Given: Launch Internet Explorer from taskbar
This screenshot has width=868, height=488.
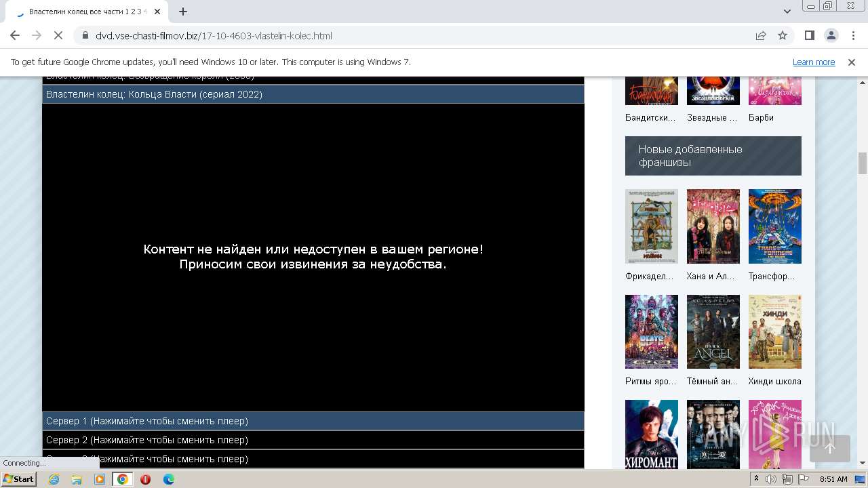Looking at the screenshot, I should point(54,479).
